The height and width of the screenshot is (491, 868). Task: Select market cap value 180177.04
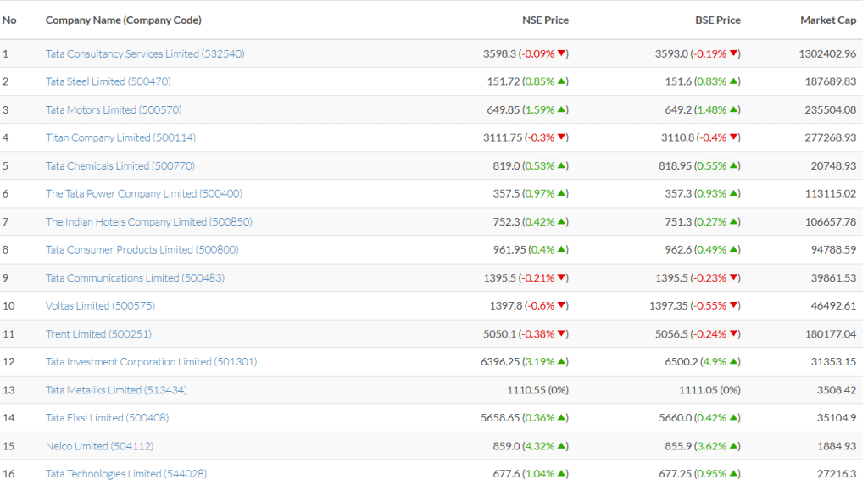click(x=831, y=334)
